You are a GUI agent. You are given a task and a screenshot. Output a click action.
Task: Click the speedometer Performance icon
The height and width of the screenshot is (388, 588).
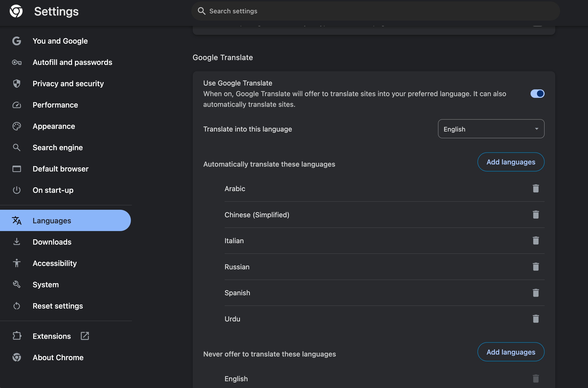click(16, 105)
